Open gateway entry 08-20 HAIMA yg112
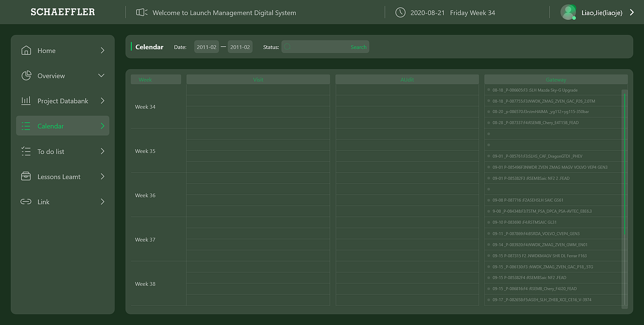Image resolution: width=644 pixels, height=325 pixels. 540,112
